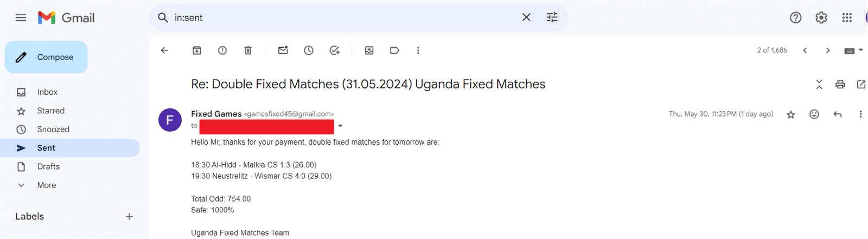This screenshot has width=868, height=239.
Task: Report this message as spam
Action: point(222,50)
